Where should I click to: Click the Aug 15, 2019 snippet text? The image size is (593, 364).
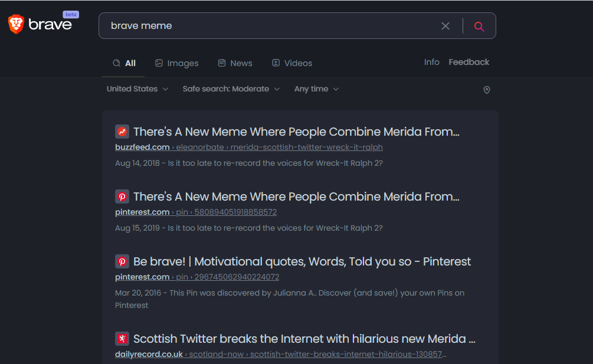249,228
